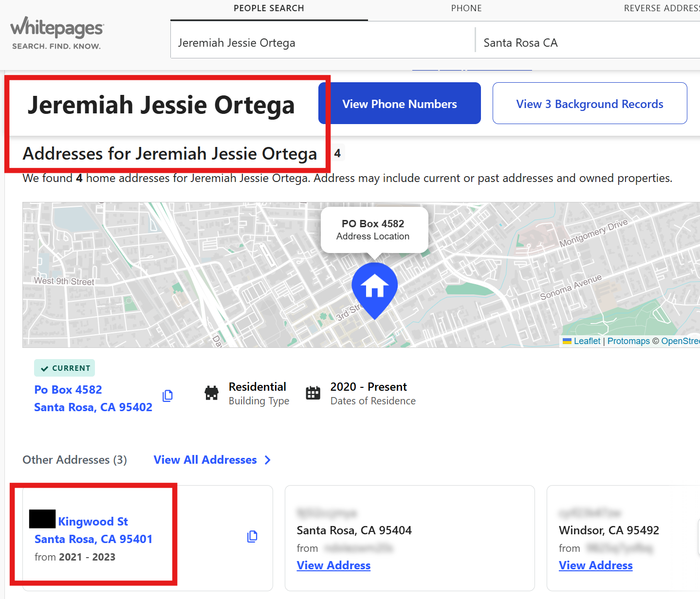This screenshot has height=599, width=700.
Task: Open the Kingwood St address link
Action: [x=93, y=522]
